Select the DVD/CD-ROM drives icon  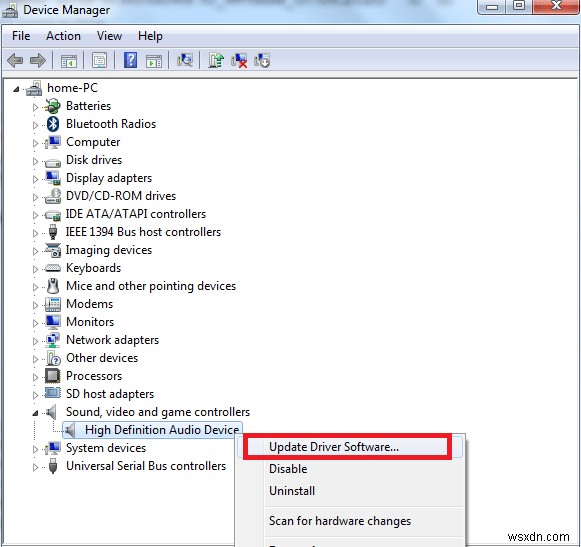pos(53,196)
